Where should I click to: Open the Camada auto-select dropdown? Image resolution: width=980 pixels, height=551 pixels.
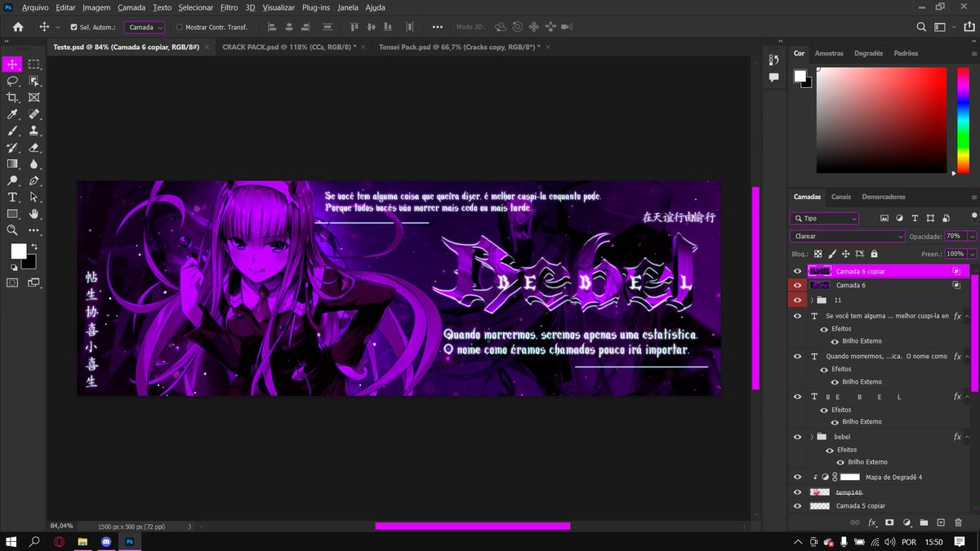[x=145, y=27]
